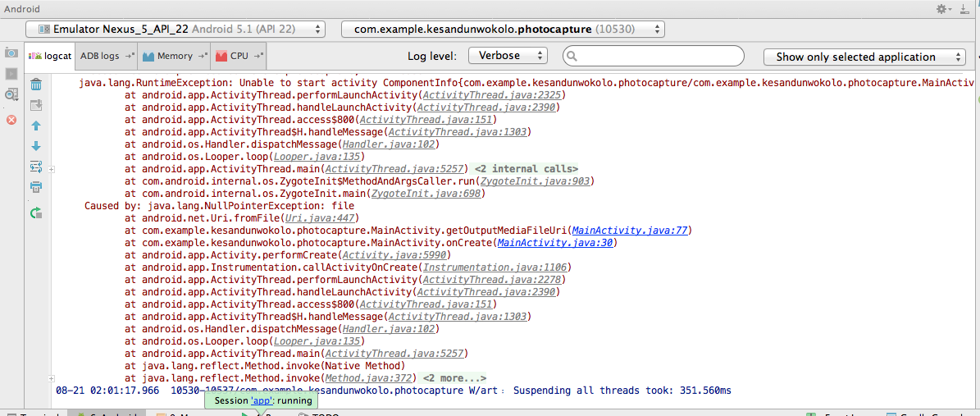Expand the fold marker beside ActivityThread.main internal calls

[52, 170]
